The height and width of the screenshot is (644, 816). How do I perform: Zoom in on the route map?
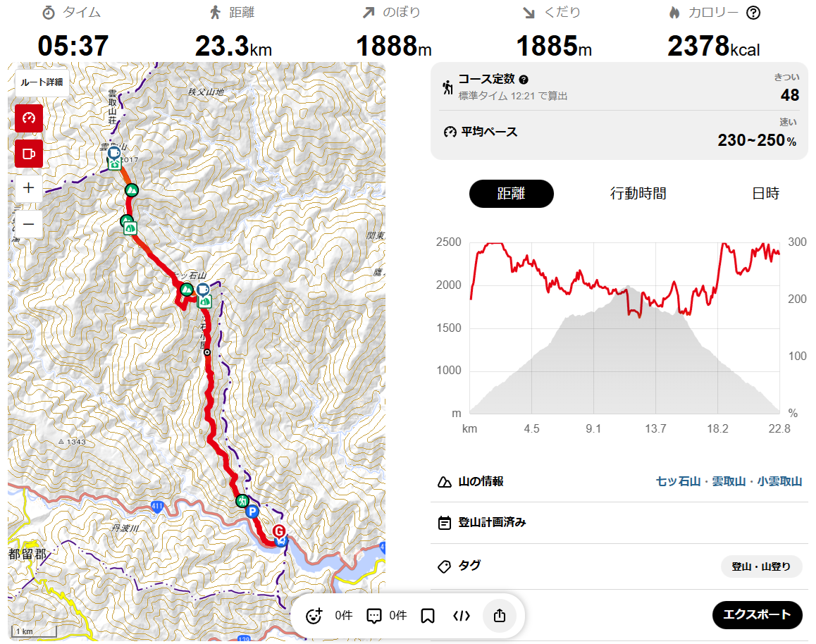click(x=29, y=188)
